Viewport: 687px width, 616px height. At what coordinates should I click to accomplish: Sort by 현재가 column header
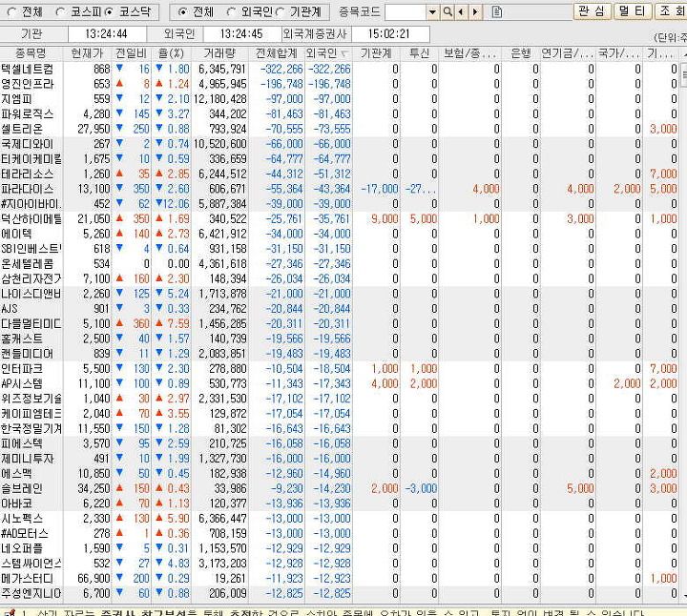[x=87, y=53]
